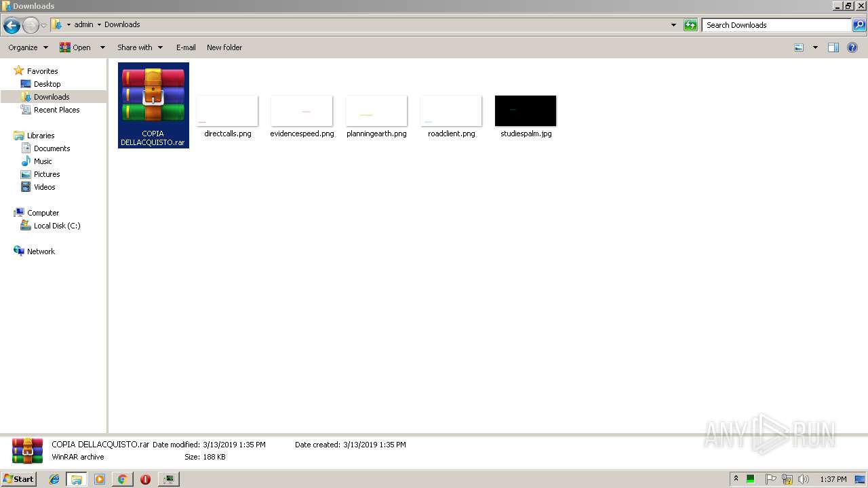This screenshot has height=488, width=868.
Task: Open the view options dropdown arrow
Action: coord(815,47)
